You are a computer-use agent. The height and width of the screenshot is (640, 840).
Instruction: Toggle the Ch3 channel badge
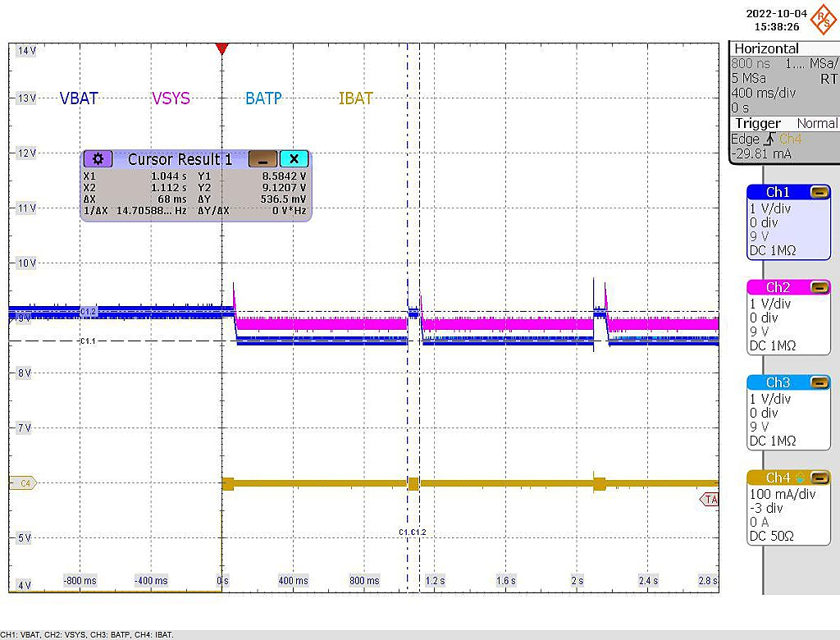pyautogui.click(x=778, y=382)
